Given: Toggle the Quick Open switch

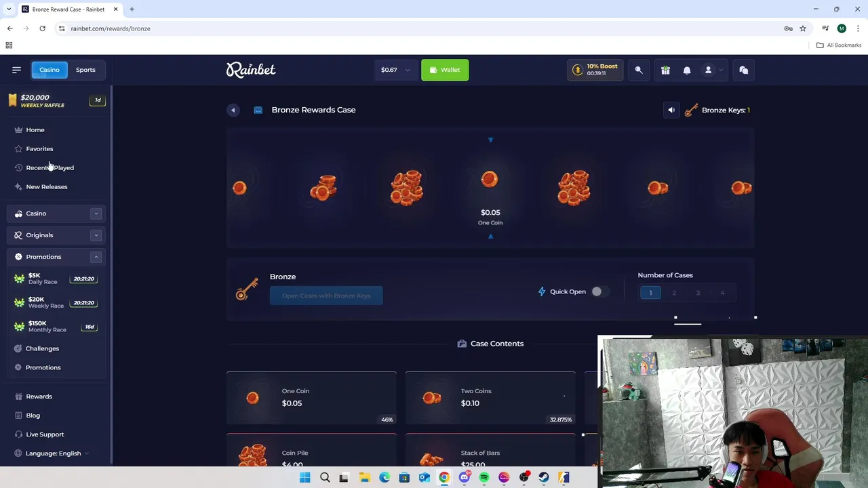Looking at the screenshot, I should tap(599, 291).
